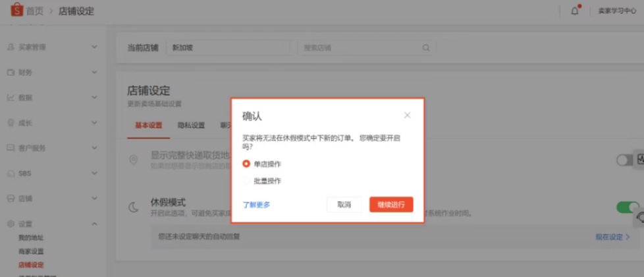
Task: Click 首页 in the breadcrumb
Action: point(35,11)
